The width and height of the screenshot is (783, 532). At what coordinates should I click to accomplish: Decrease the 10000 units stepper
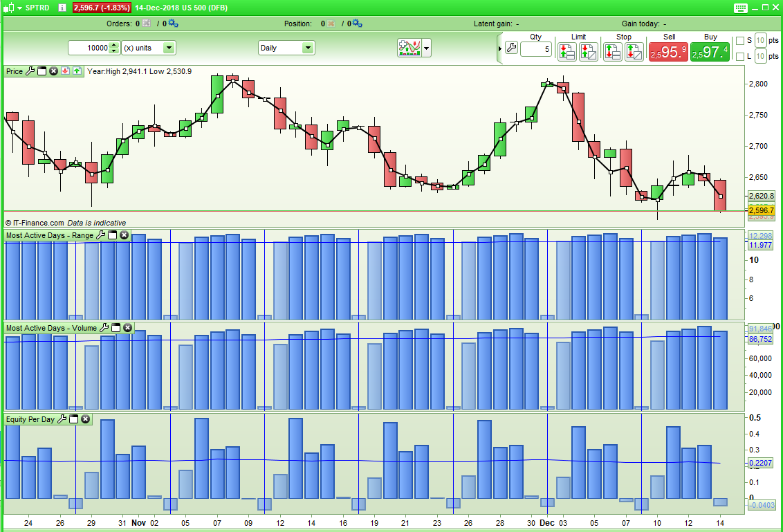pyautogui.click(x=114, y=51)
